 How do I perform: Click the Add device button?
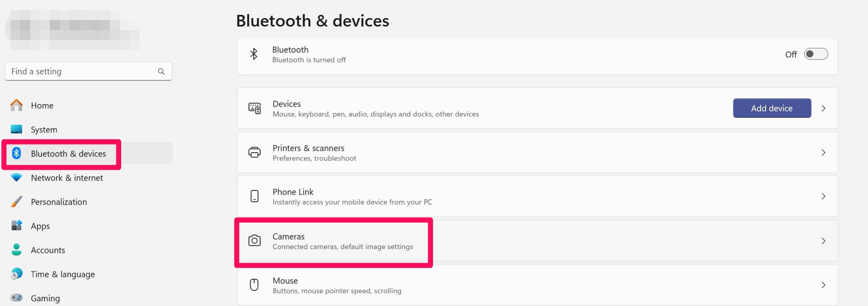point(772,108)
